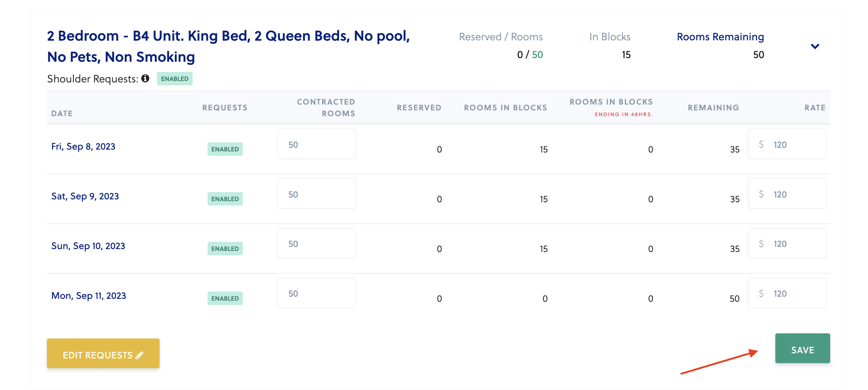This screenshot has height=390, width=868.
Task: Collapse the room type chevron
Action: tap(815, 46)
